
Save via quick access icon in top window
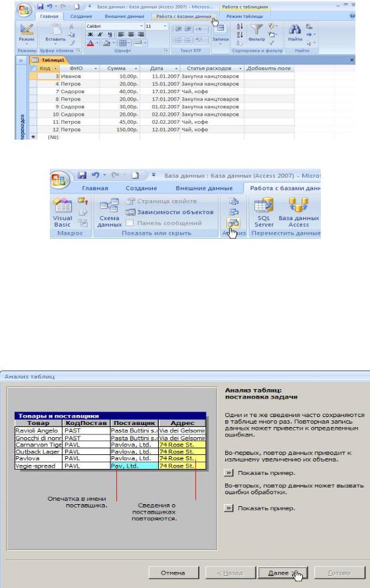pos(41,7)
